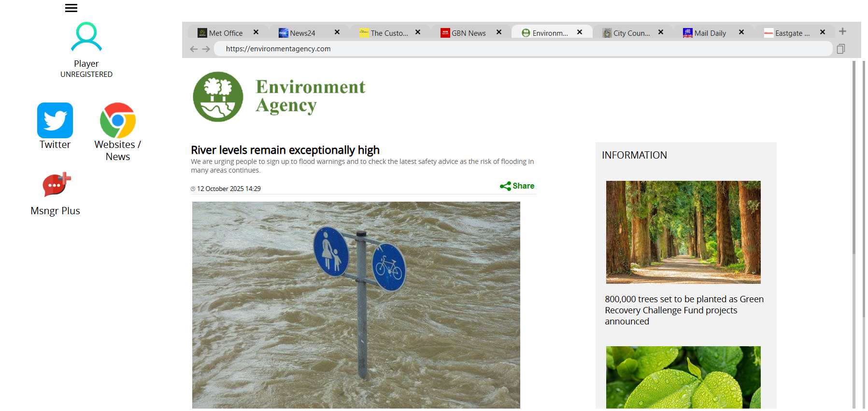The height and width of the screenshot is (411, 868).
Task: Open the 800,000 trees article link
Action: pyautogui.click(x=683, y=310)
